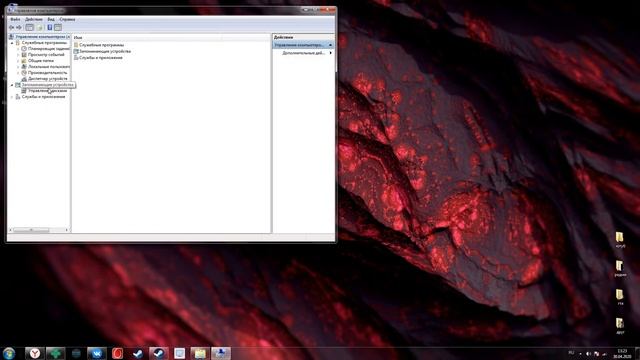
Task: Click the Back arrow in the toolbar
Action: click(x=11, y=27)
